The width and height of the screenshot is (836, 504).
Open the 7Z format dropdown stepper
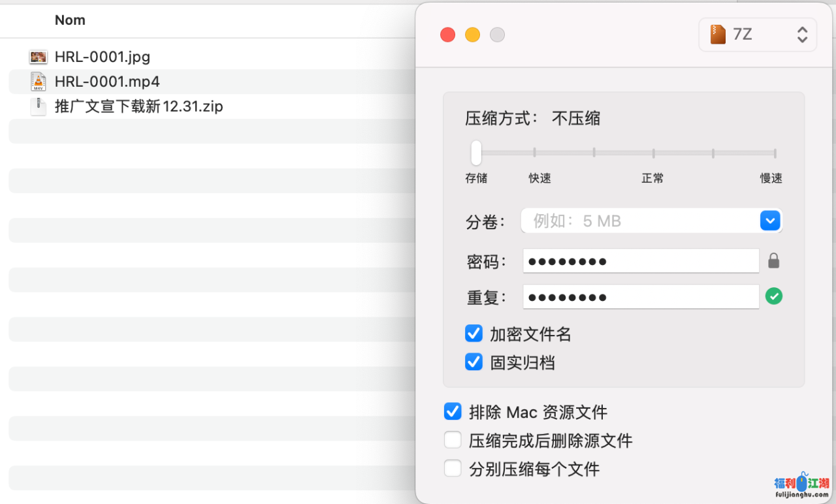point(802,35)
